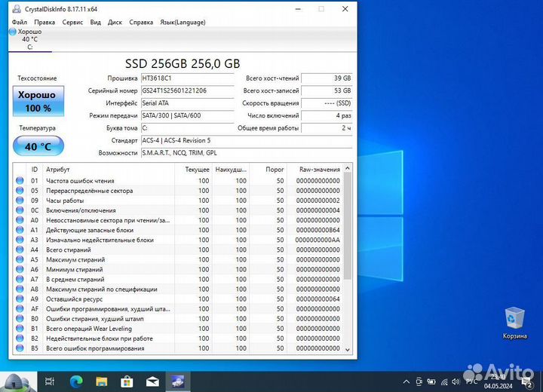543x392 pixels.
Task: Launch Microsoft Edge from the taskbar
Action: pos(76,381)
